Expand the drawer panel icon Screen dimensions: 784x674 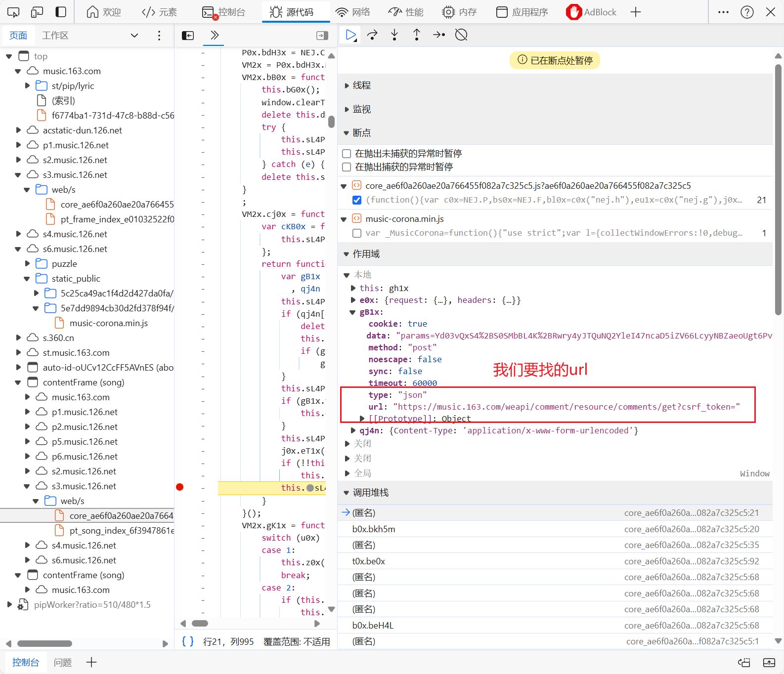769,662
